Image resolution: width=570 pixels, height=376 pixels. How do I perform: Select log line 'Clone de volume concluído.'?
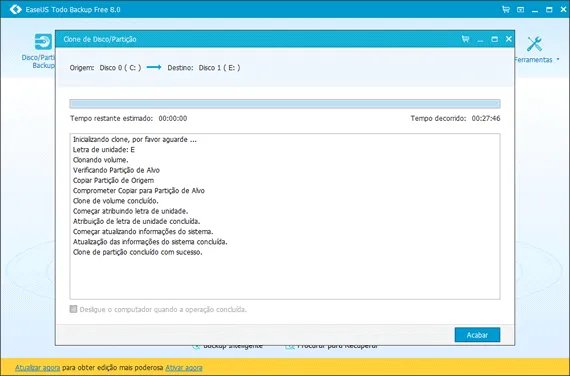pos(116,201)
